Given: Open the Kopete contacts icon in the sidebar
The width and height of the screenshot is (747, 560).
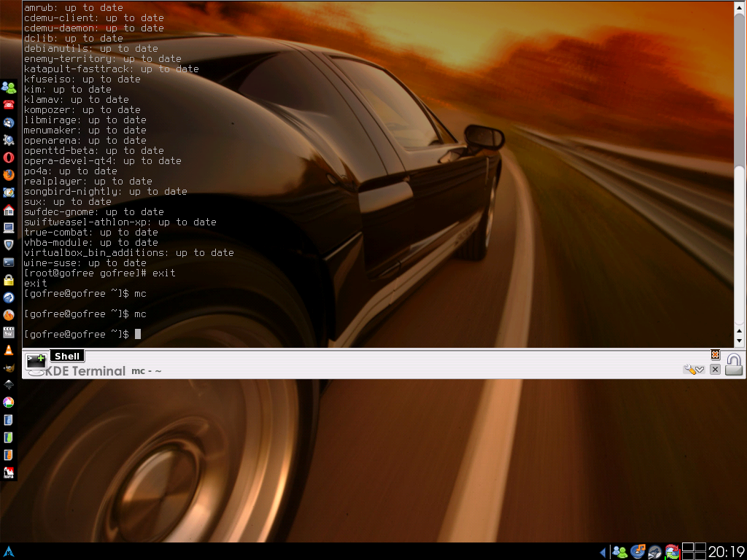Looking at the screenshot, I should pos(9,87).
